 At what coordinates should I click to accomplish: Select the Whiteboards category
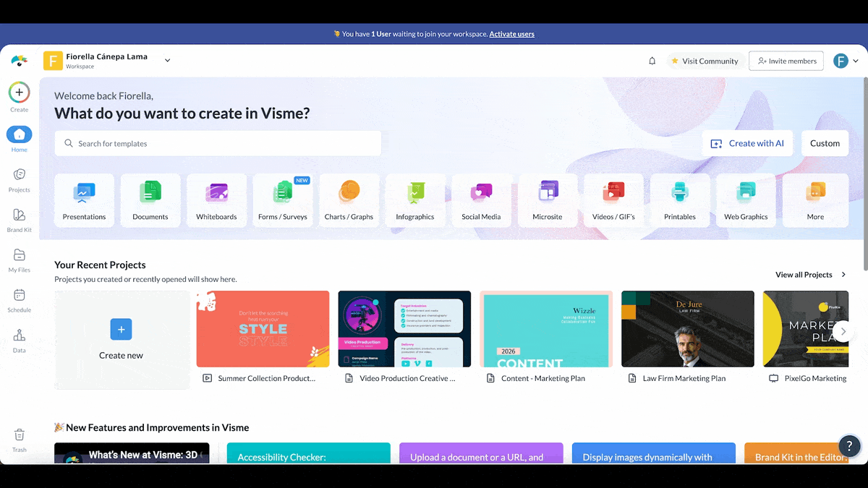point(216,200)
